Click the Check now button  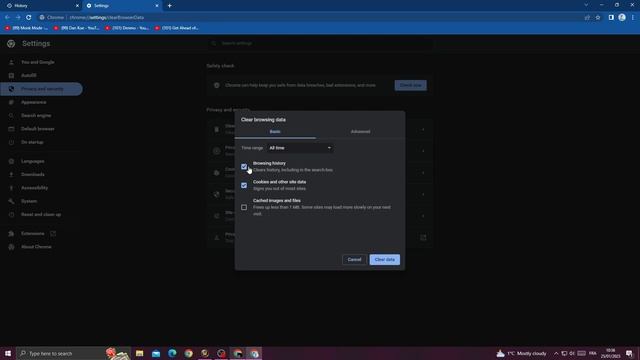click(x=410, y=85)
